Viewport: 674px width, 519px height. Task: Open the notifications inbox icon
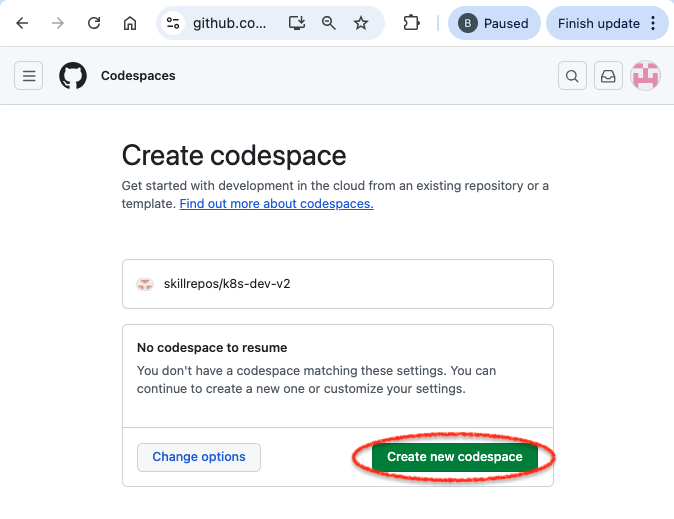(x=608, y=76)
